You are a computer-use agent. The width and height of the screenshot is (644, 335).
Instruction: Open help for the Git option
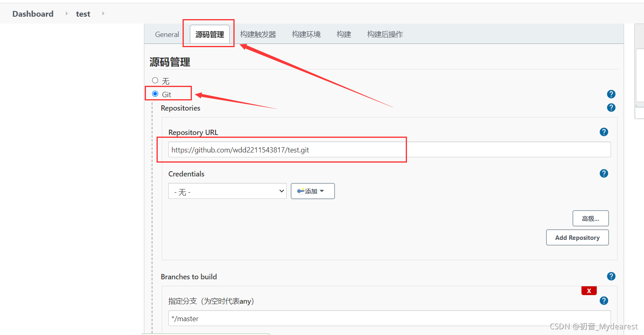coord(611,94)
